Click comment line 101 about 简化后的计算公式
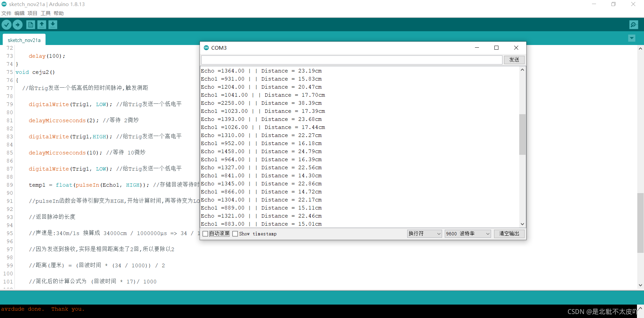The image size is (644, 318). (x=93, y=281)
